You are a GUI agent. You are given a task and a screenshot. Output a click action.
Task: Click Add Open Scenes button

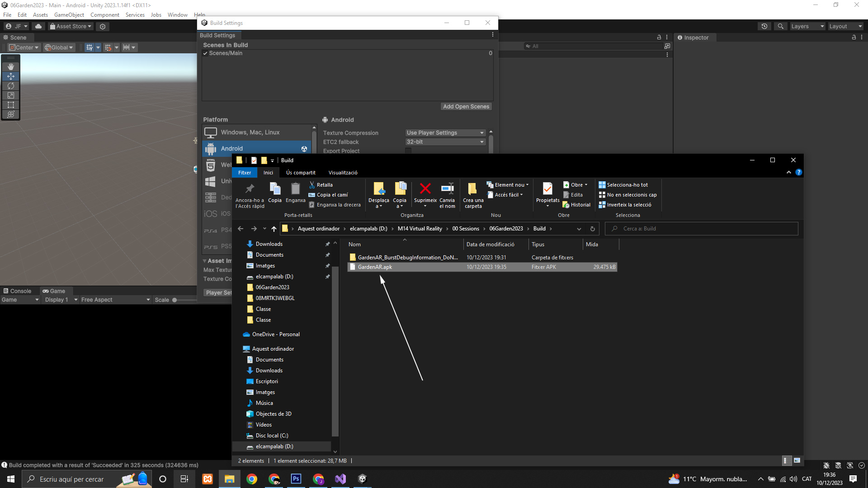click(x=466, y=107)
